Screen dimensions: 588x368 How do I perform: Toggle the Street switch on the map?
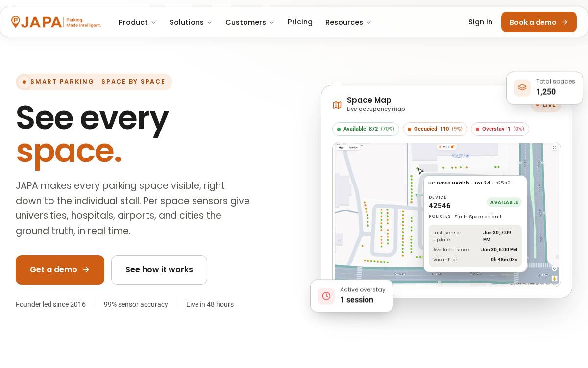(x=453, y=147)
